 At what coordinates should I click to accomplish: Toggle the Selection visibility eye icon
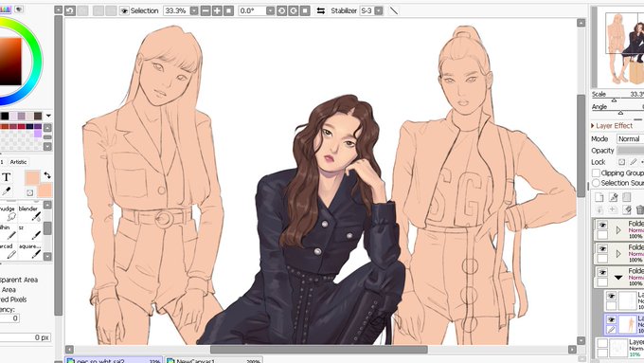tap(124, 11)
